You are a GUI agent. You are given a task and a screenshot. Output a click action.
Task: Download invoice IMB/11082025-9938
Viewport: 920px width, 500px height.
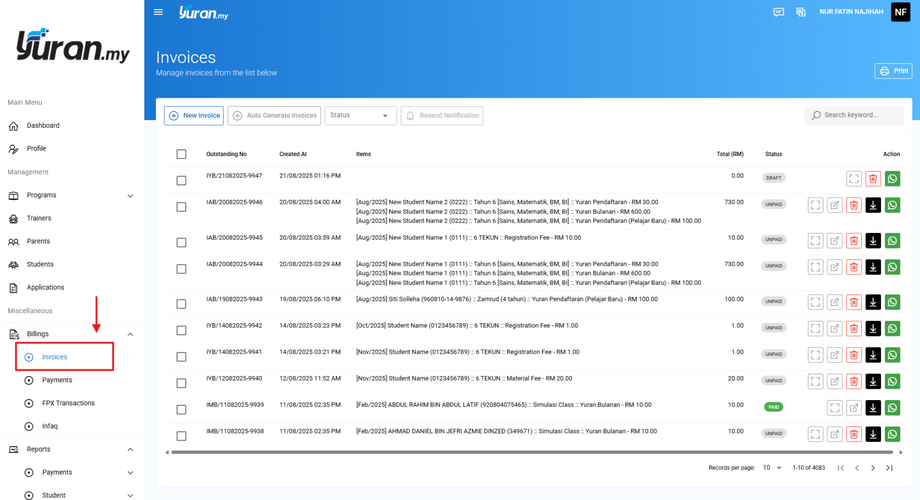pos(873,434)
